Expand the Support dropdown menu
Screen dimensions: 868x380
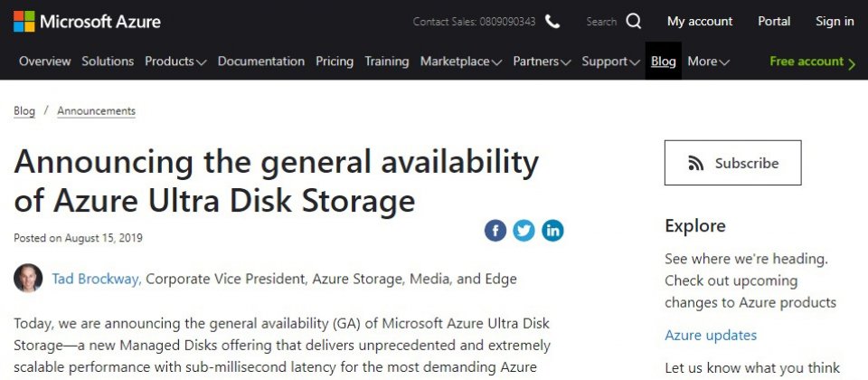click(610, 62)
